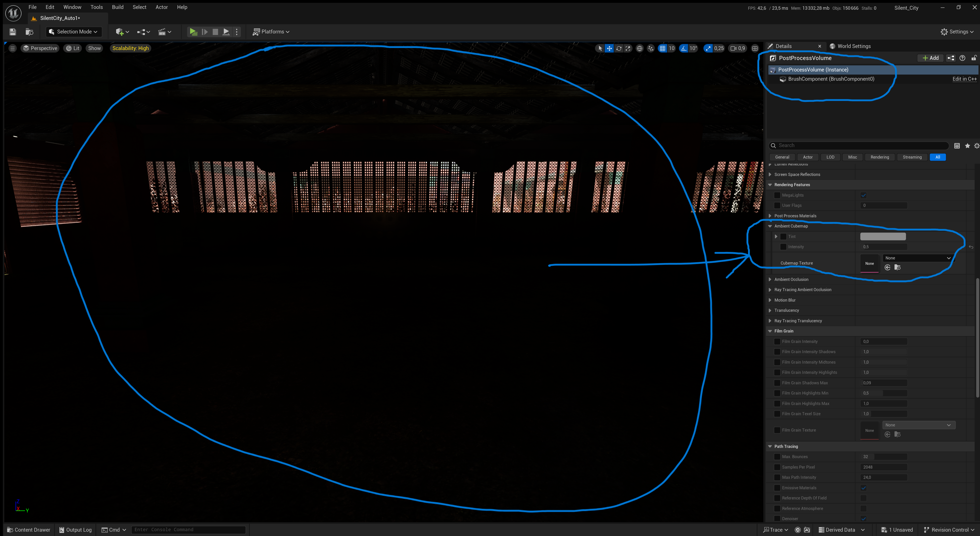Open the Build menu
Viewport: 980px width, 536px height.
(118, 7)
